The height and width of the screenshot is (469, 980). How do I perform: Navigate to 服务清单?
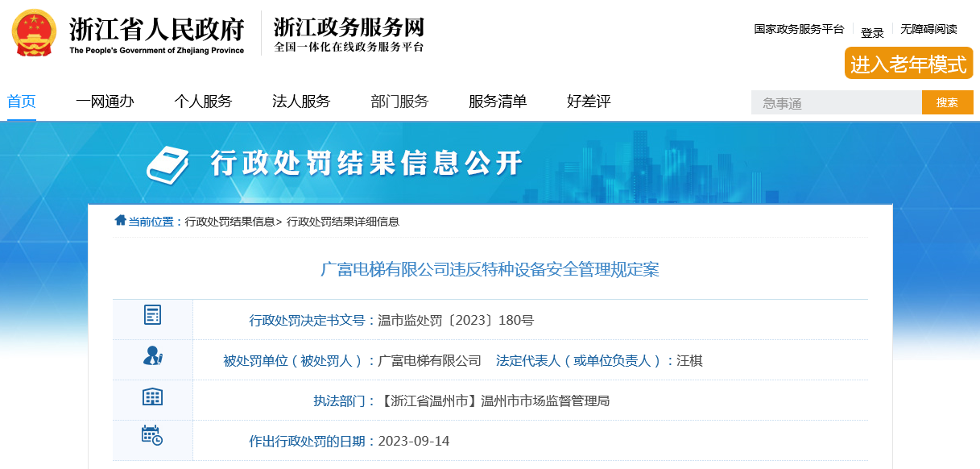[498, 102]
